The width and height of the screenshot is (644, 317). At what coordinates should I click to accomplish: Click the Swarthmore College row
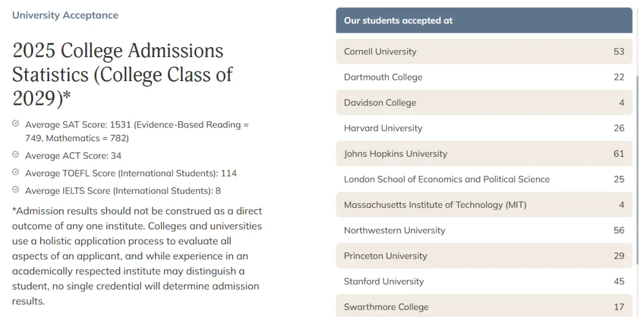(484, 306)
